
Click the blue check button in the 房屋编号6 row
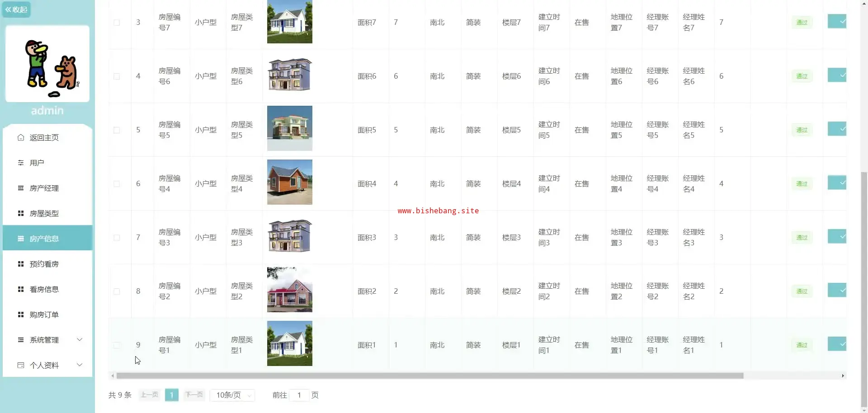(837, 75)
